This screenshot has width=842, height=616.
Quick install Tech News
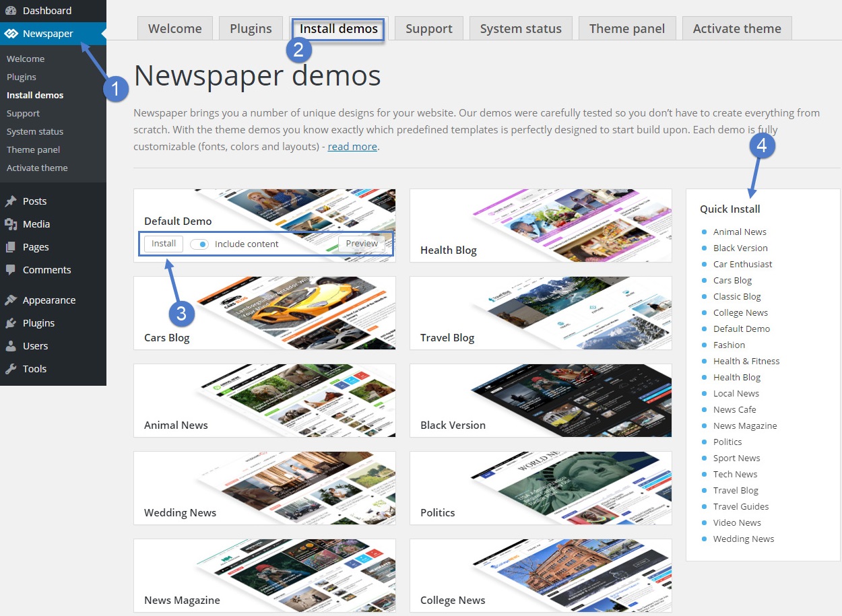736,474
